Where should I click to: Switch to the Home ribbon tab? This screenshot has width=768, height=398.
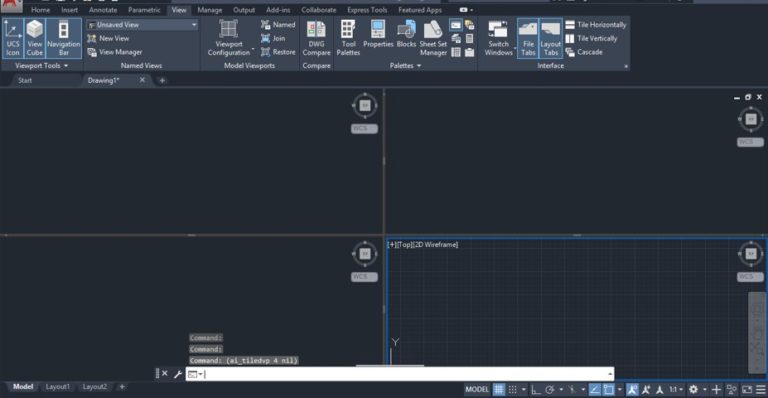coord(41,10)
